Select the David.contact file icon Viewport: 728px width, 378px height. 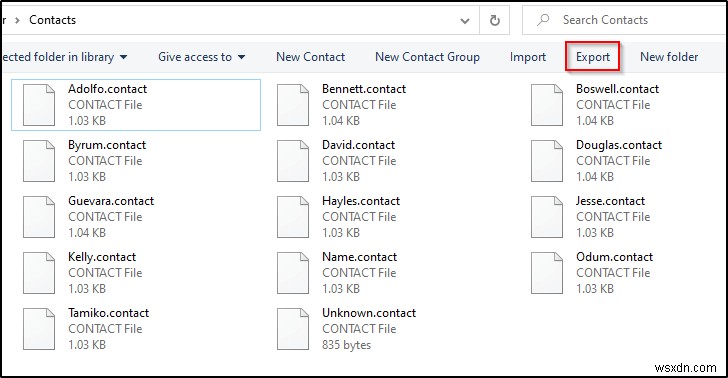(293, 161)
